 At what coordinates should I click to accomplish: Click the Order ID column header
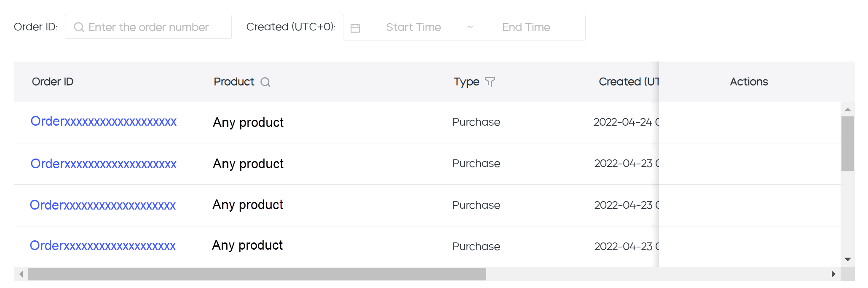[53, 82]
